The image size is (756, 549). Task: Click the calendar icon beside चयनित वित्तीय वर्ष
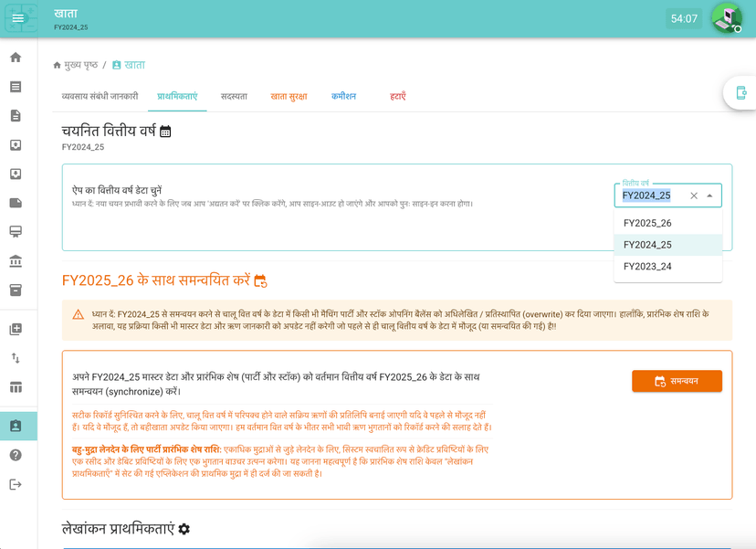165,132
